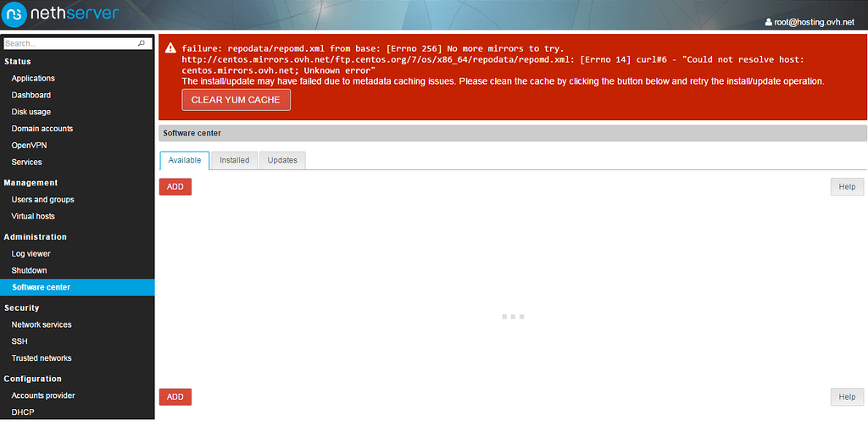Screen dimensions: 868x426
Task: Open Users and groups
Action: [42, 200]
